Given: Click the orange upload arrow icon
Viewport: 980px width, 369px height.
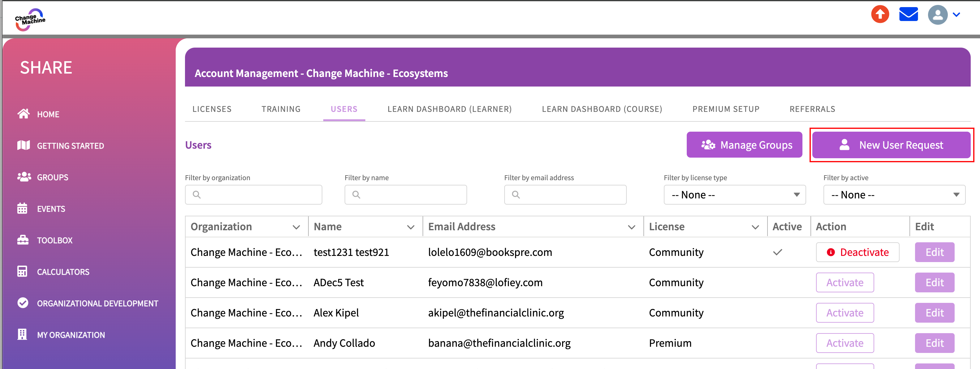Looking at the screenshot, I should [880, 15].
